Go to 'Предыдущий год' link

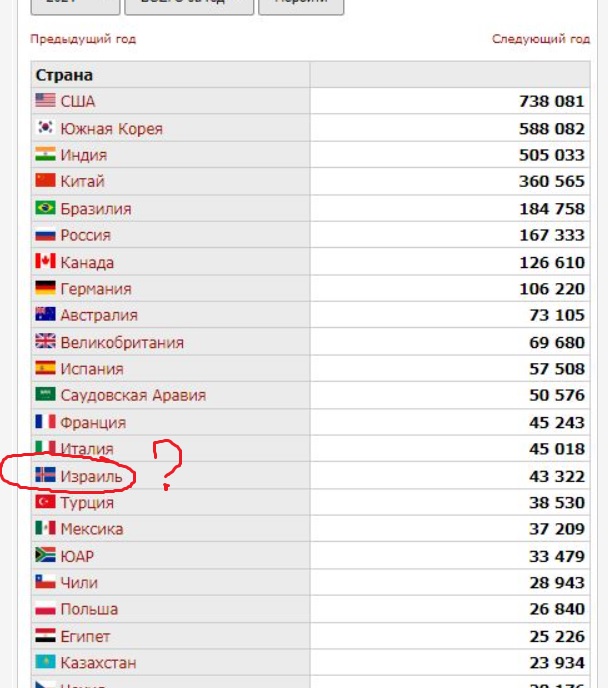pos(83,39)
